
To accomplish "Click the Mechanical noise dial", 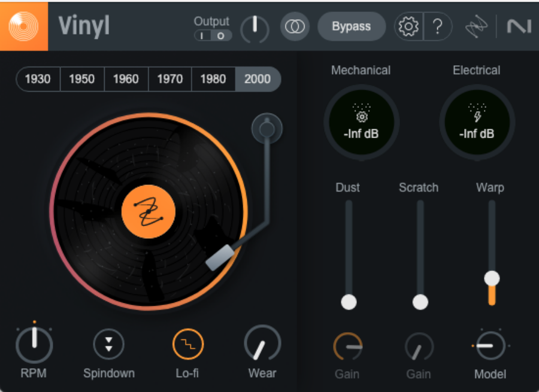I will click(x=361, y=122).
